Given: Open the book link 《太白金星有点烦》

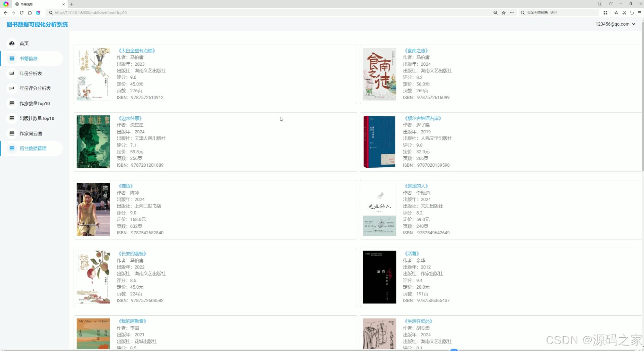Looking at the screenshot, I should coord(137,51).
